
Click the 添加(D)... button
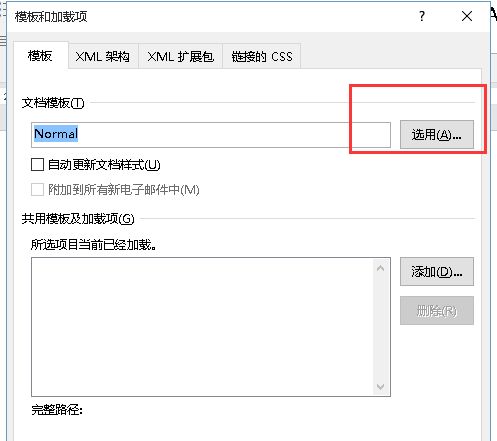pyautogui.click(x=437, y=272)
